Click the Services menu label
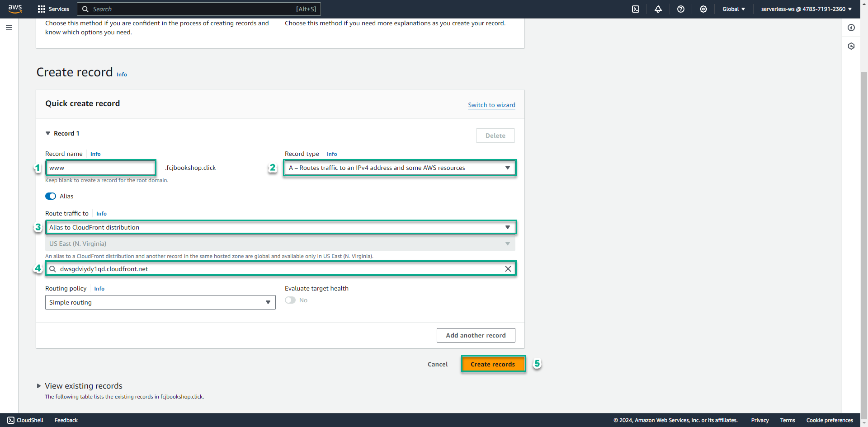 pyautogui.click(x=59, y=9)
